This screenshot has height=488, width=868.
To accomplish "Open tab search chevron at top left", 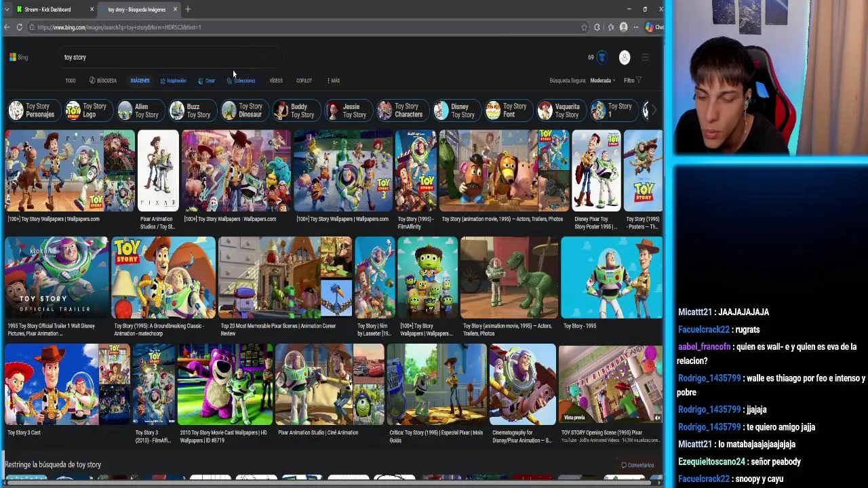I will coord(7,9).
